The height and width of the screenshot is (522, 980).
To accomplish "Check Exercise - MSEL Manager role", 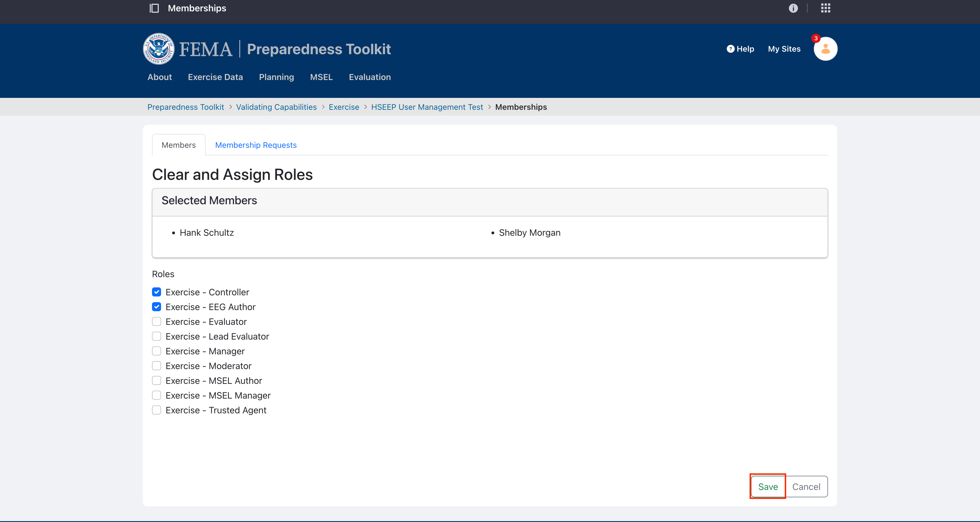I will pyautogui.click(x=156, y=395).
